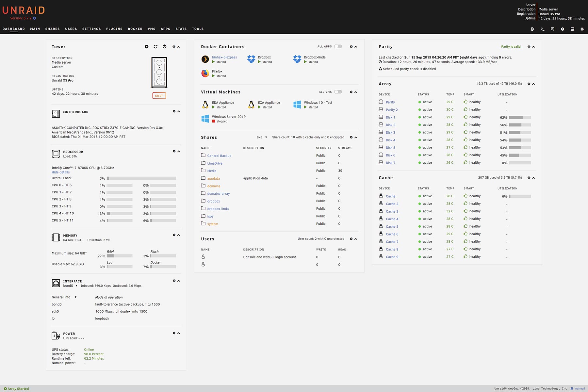Image resolution: width=588 pixels, height=392 pixels.
Task: Click the Array Started status text
Action: (x=18, y=389)
